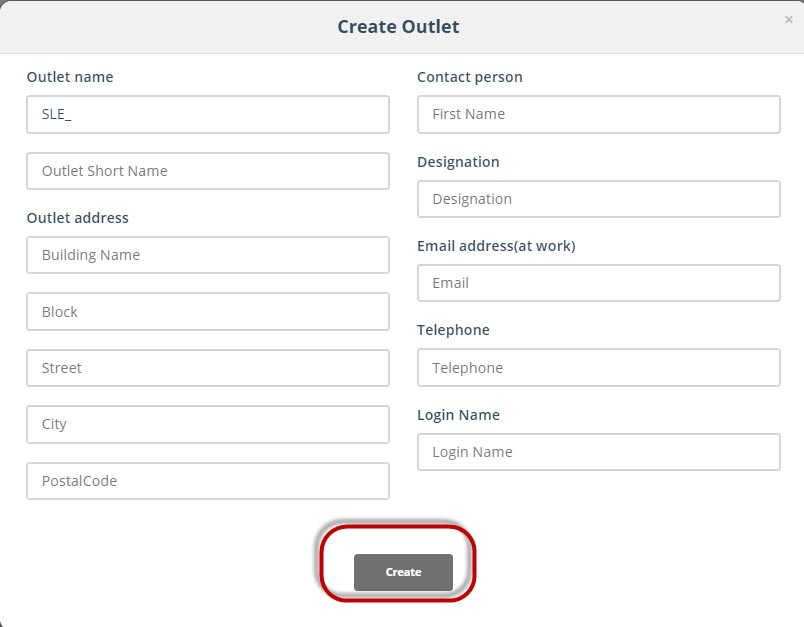This screenshot has width=804, height=627.
Task: Close the Create Outlet dialog
Action: pyautogui.click(x=788, y=19)
